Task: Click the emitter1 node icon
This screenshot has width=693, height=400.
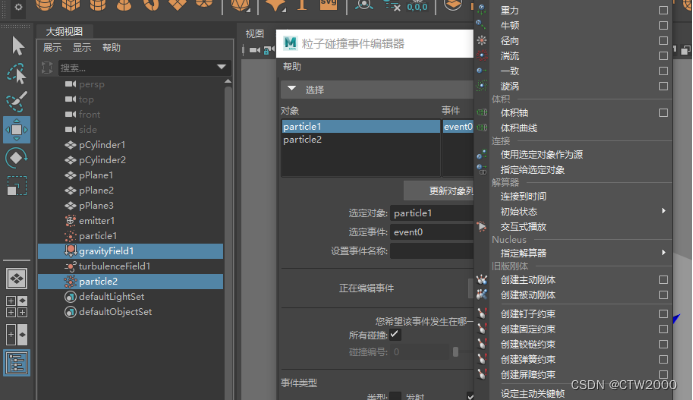Action: (70, 221)
